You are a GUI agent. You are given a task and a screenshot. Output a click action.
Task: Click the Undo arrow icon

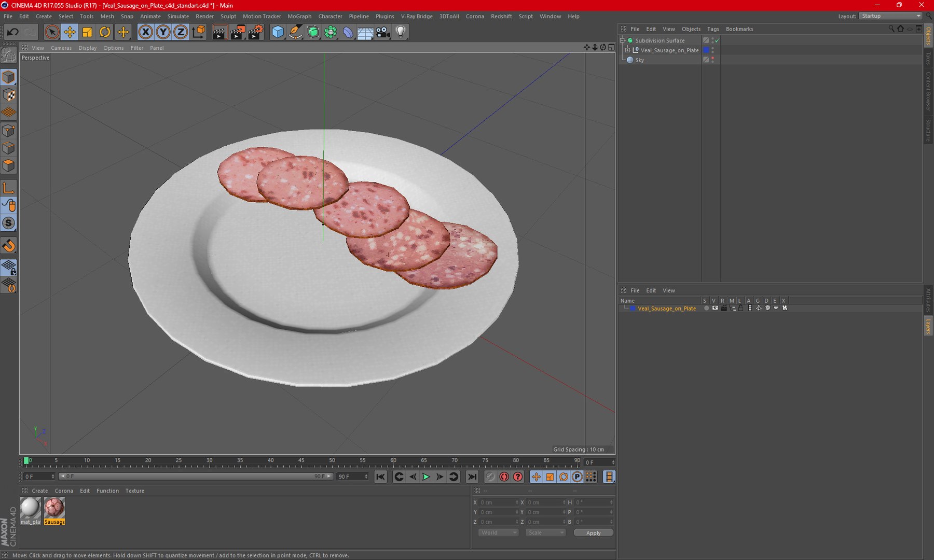12,32
